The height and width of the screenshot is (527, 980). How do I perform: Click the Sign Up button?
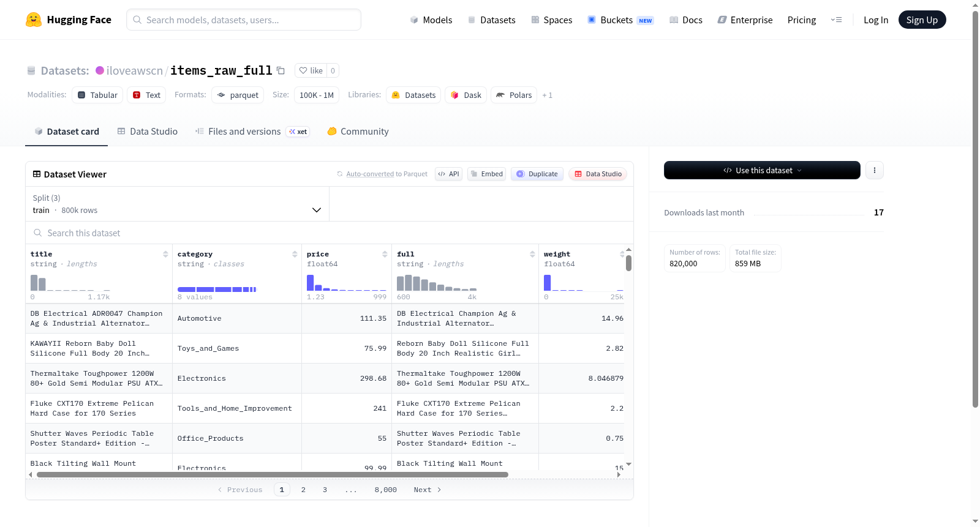tap(922, 20)
